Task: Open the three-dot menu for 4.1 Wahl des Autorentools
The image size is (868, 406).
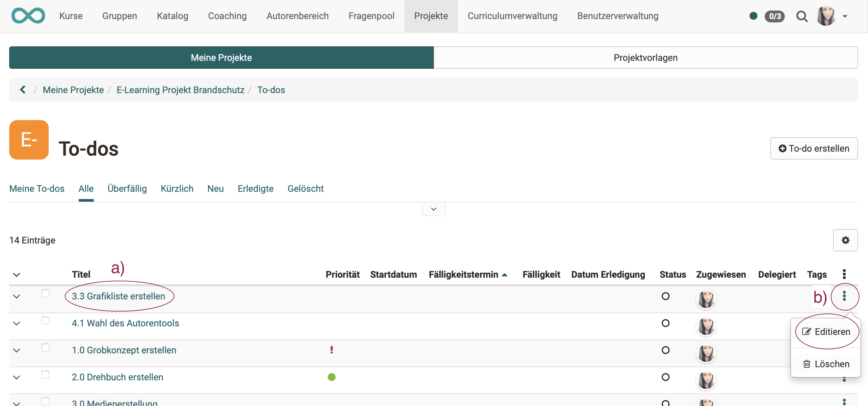Action: tap(844, 323)
